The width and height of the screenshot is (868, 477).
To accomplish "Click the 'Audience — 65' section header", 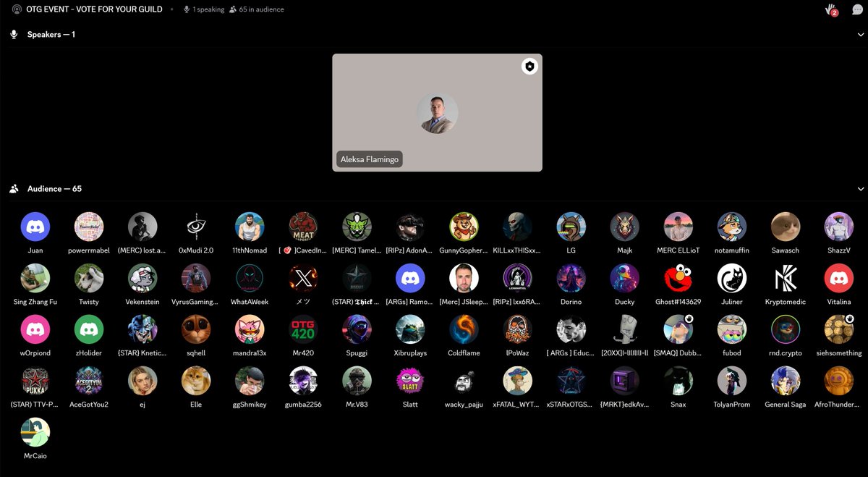I will tap(54, 189).
